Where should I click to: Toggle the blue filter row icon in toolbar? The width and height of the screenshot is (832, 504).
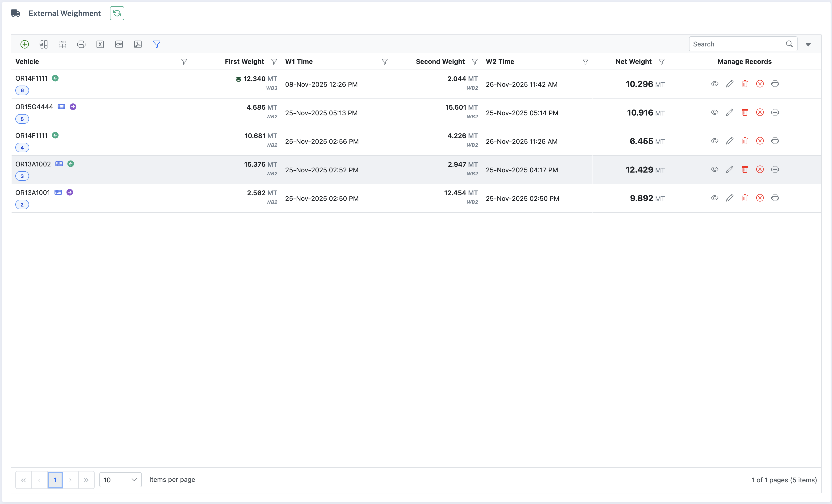[x=157, y=44]
